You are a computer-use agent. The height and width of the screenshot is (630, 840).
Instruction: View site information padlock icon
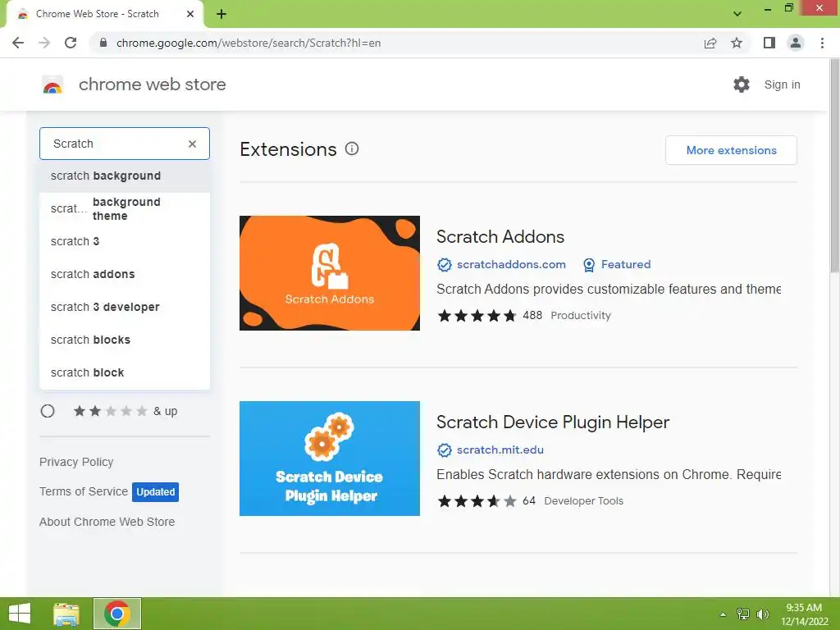(x=103, y=43)
